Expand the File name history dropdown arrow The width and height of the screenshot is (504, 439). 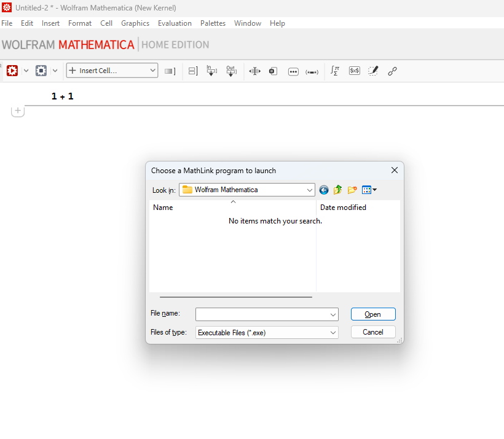tap(333, 315)
